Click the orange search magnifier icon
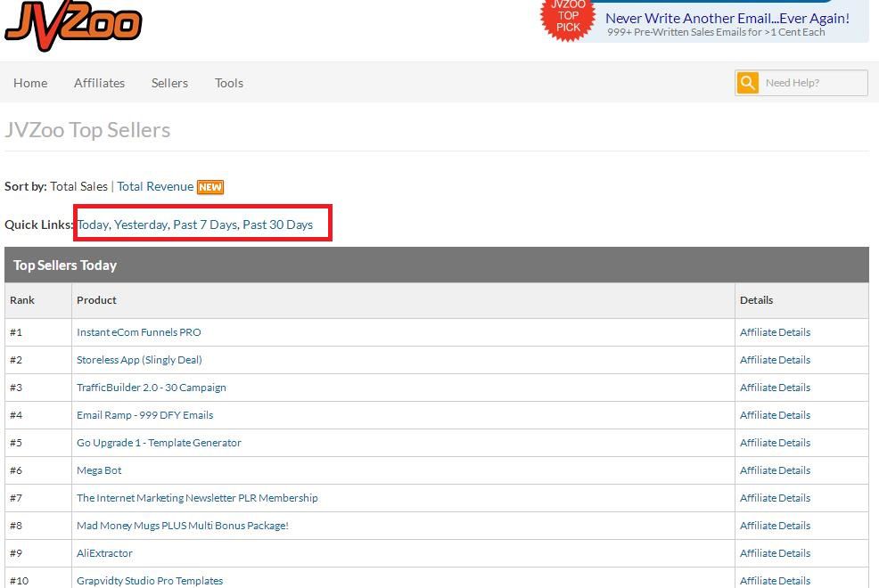Viewport: 879px width, 588px height. click(x=747, y=83)
